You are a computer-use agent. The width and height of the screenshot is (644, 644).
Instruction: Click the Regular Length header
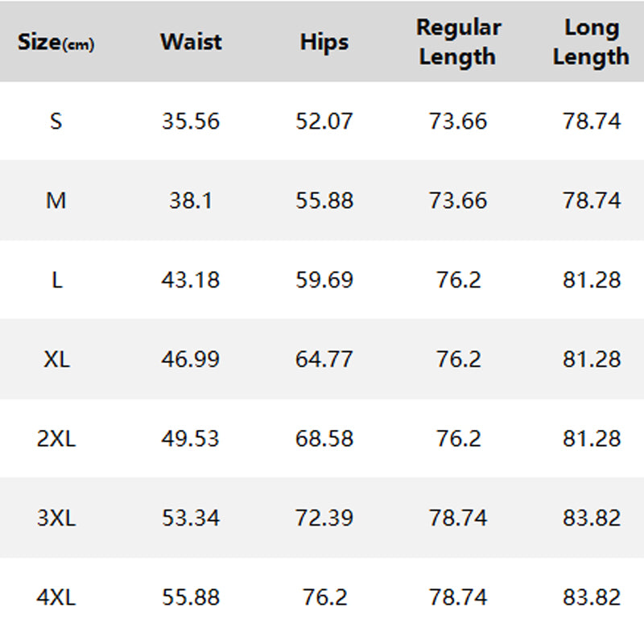[458, 42]
